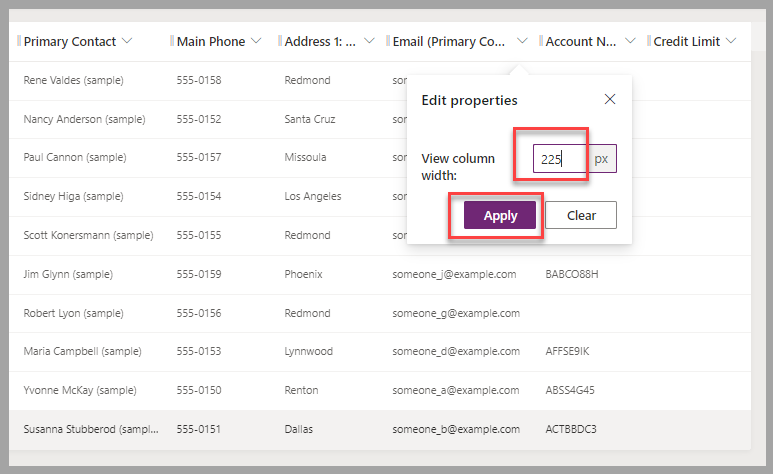Click Paul Cannon (sample) contact
The height and width of the screenshot is (474, 773).
[x=75, y=157]
